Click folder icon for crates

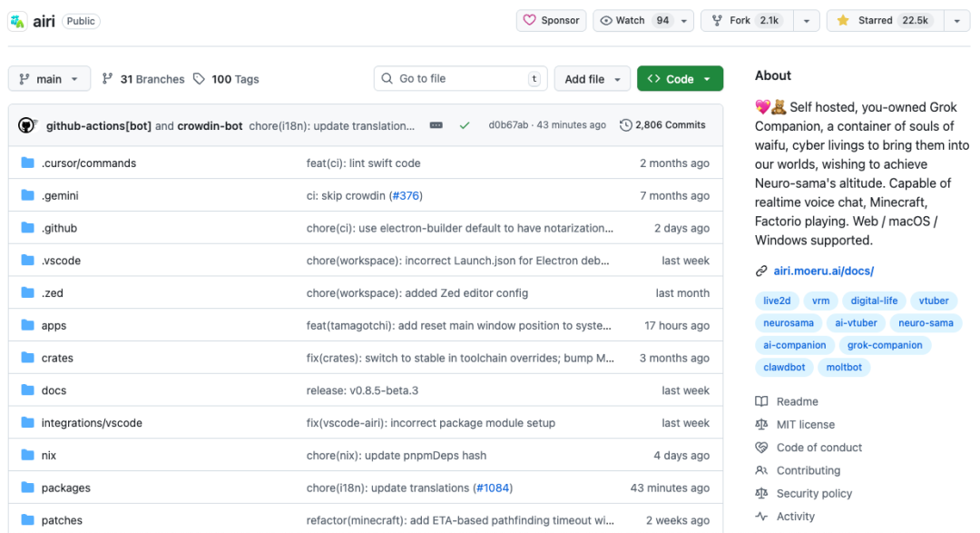[27, 357]
